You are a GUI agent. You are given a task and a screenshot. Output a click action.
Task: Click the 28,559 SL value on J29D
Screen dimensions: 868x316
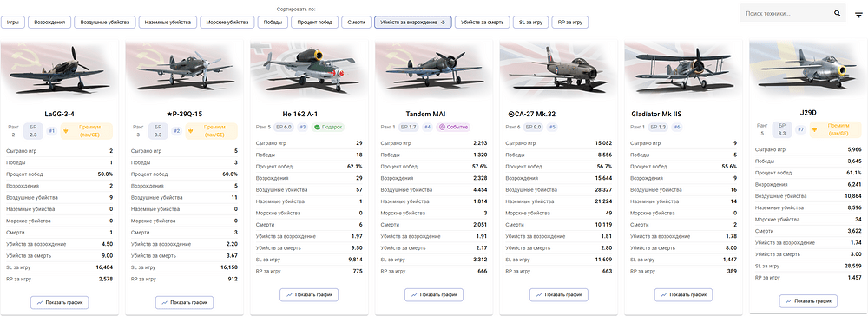coord(852,266)
